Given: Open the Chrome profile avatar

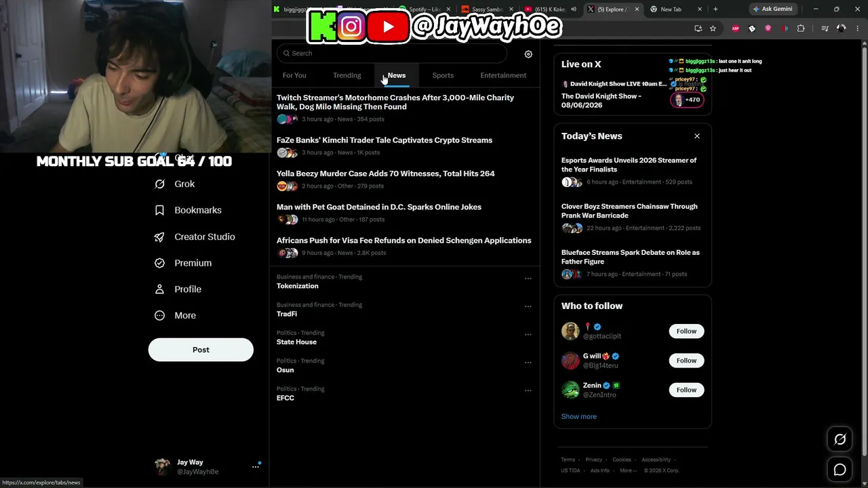Looking at the screenshot, I should point(842,28).
